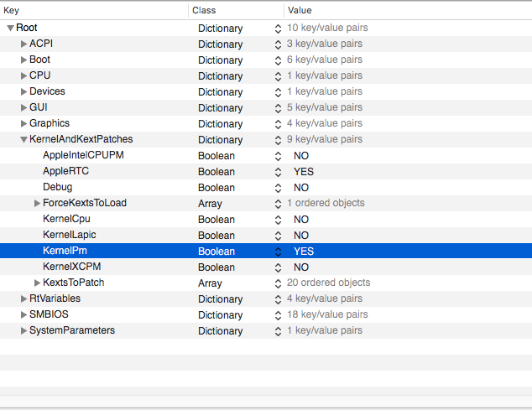Open class stepper for Devices row
The image size is (532, 410).
[278, 92]
